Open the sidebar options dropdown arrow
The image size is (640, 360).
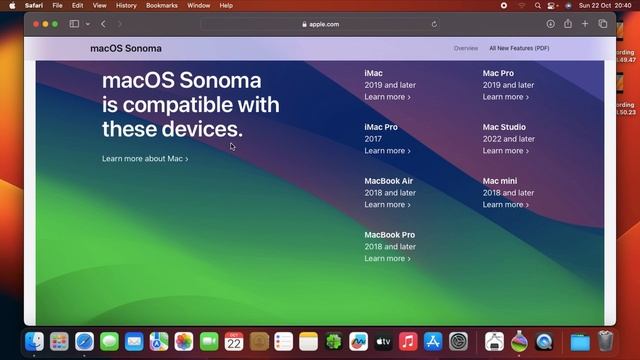coord(88,24)
